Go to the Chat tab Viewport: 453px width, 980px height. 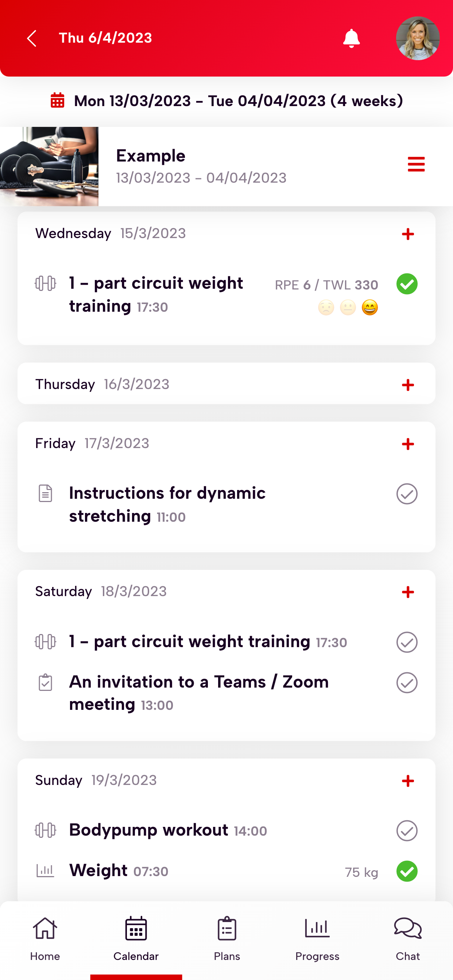[x=408, y=938]
